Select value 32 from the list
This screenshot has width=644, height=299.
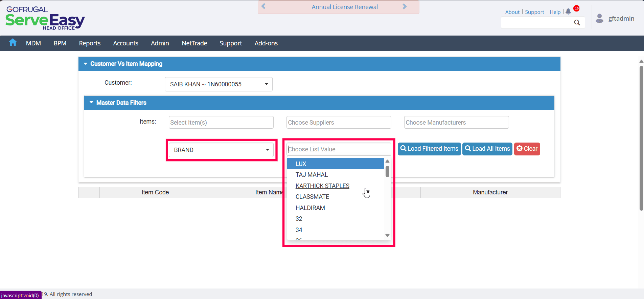pyautogui.click(x=336, y=219)
